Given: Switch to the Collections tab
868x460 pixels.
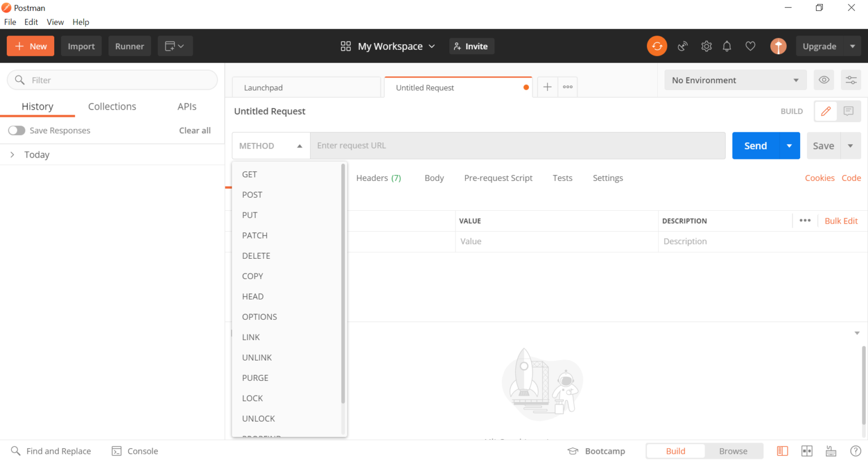Looking at the screenshot, I should click(112, 106).
